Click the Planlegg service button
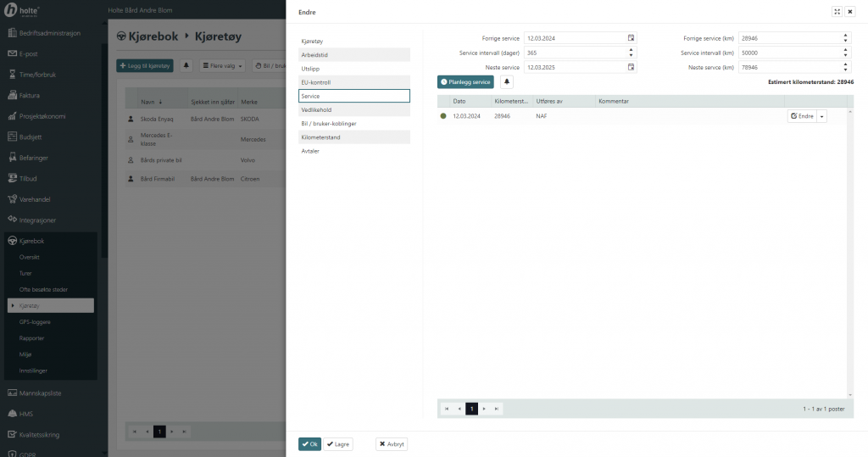Image resolution: width=868 pixels, height=457 pixels. (465, 82)
